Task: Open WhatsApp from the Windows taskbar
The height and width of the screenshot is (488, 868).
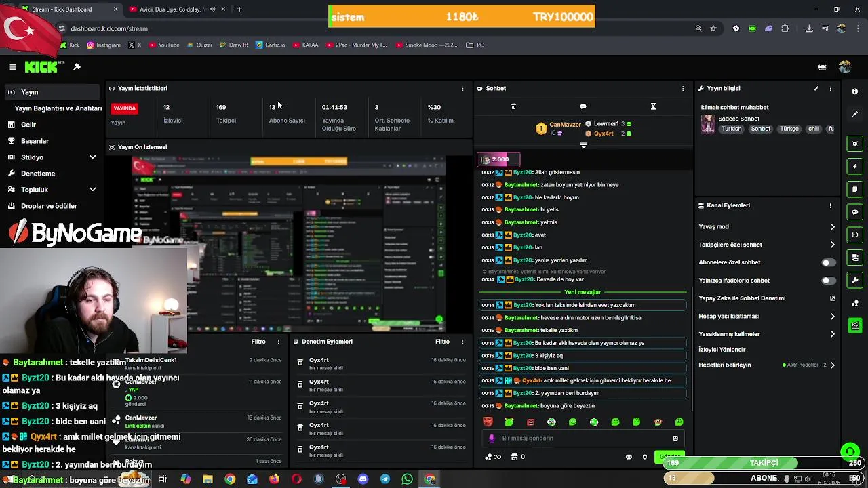Action: coord(407,479)
